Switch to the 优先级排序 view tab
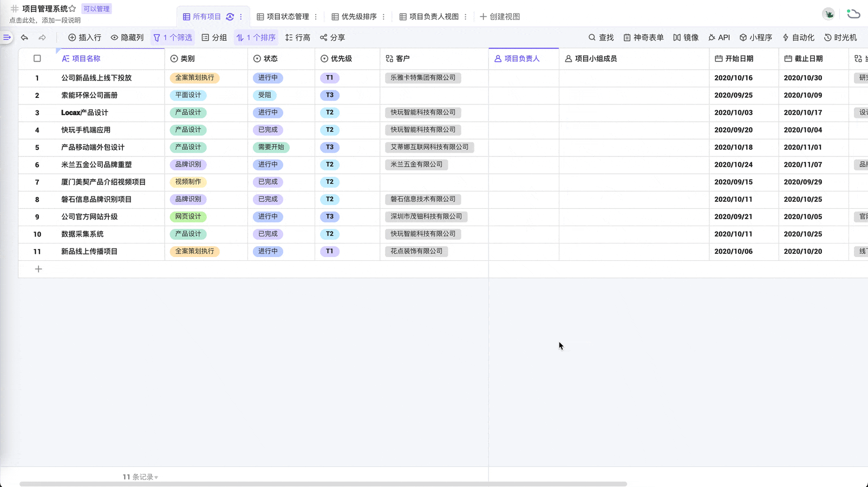868x487 pixels. point(354,17)
